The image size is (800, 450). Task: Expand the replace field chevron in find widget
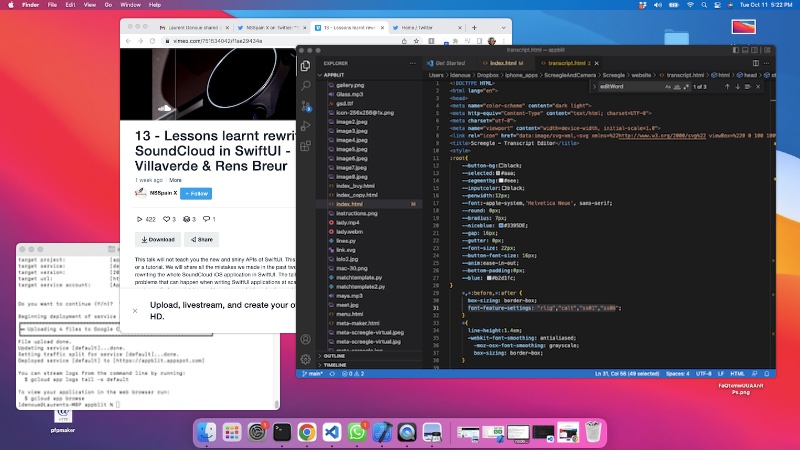(594, 87)
